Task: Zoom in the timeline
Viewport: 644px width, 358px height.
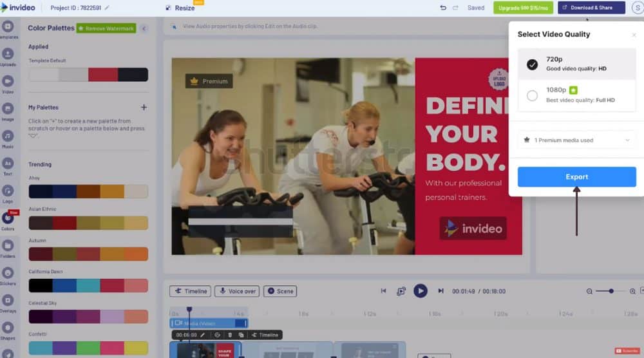Action: point(632,291)
